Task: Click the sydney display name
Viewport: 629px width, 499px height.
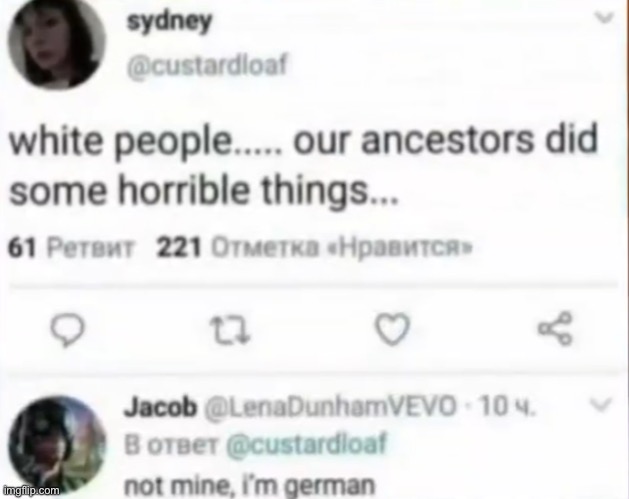Action: (x=169, y=22)
